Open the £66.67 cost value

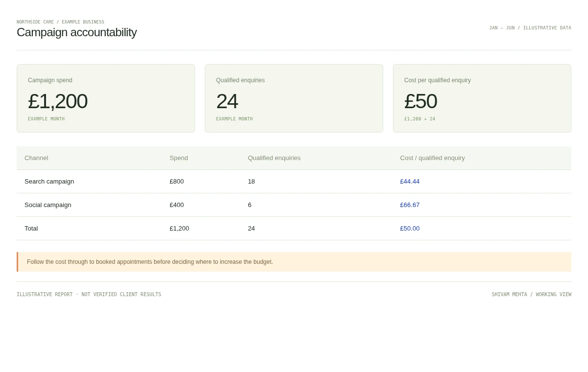(x=410, y=205)
